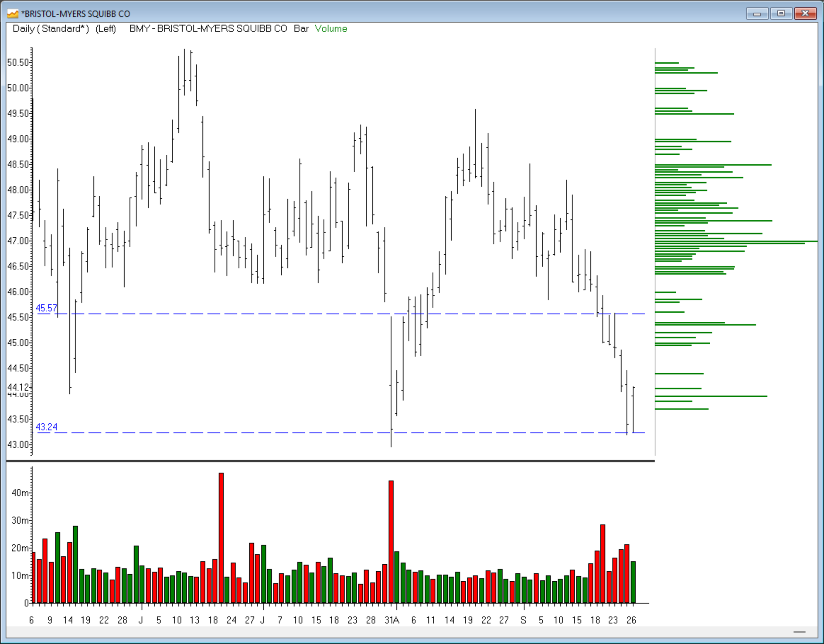Click the 'S' September date axis label
The height and width of the screenshot is (644, 824).
(x=523, y=620)
